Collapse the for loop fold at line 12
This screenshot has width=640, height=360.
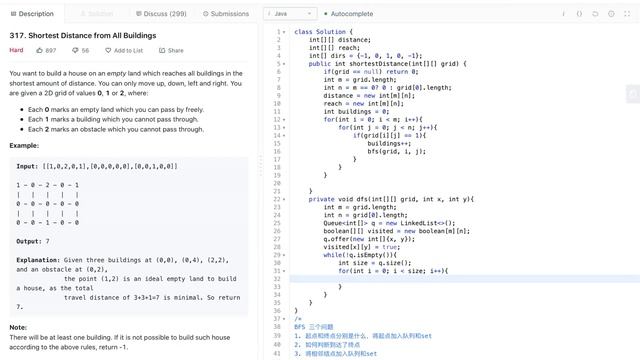284,120
